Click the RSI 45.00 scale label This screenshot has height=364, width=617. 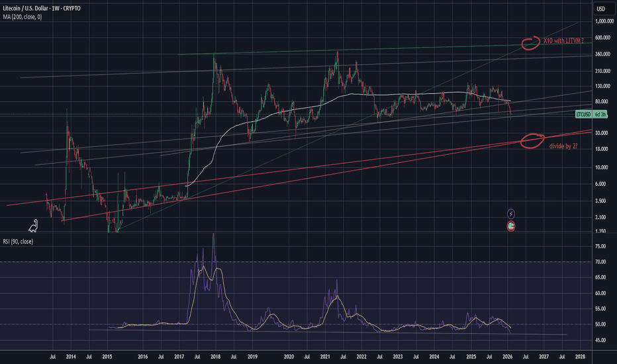coord(600,340)
